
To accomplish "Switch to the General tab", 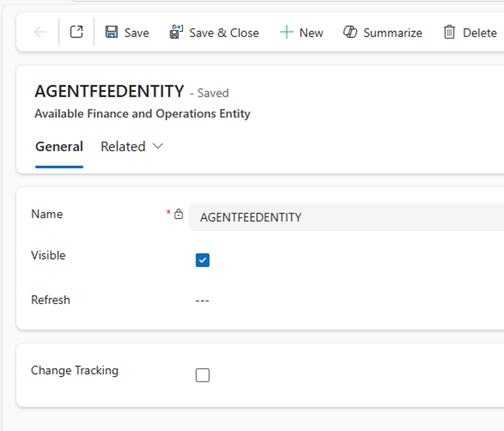I will (x=59, y=147).
